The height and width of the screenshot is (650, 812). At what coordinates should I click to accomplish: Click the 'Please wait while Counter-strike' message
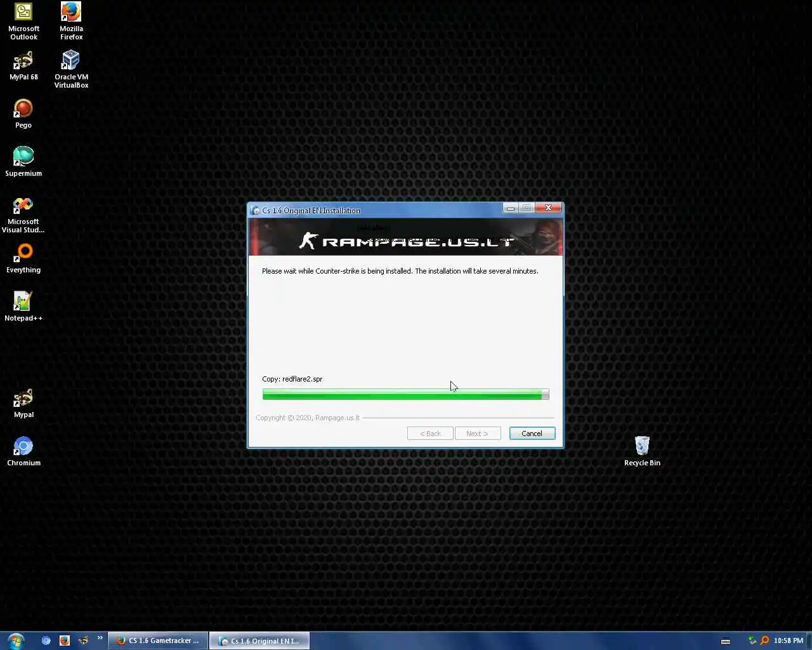tap(400, 271)
